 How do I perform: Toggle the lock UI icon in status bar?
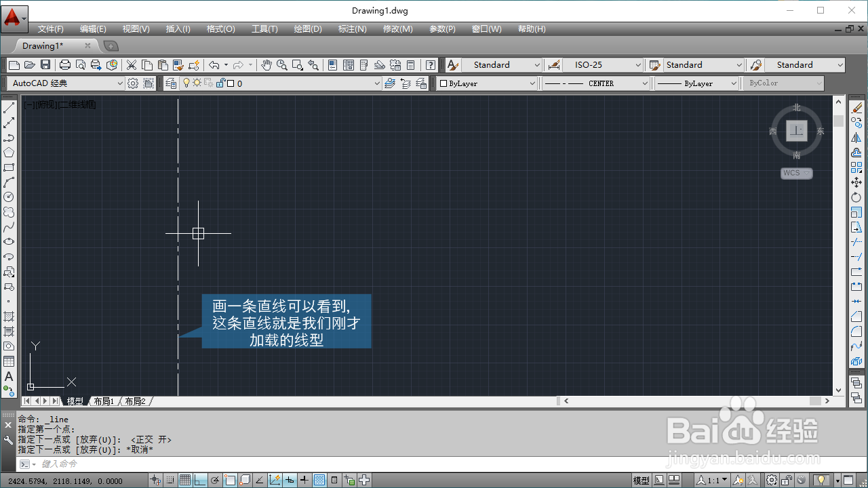pos(787,481)
